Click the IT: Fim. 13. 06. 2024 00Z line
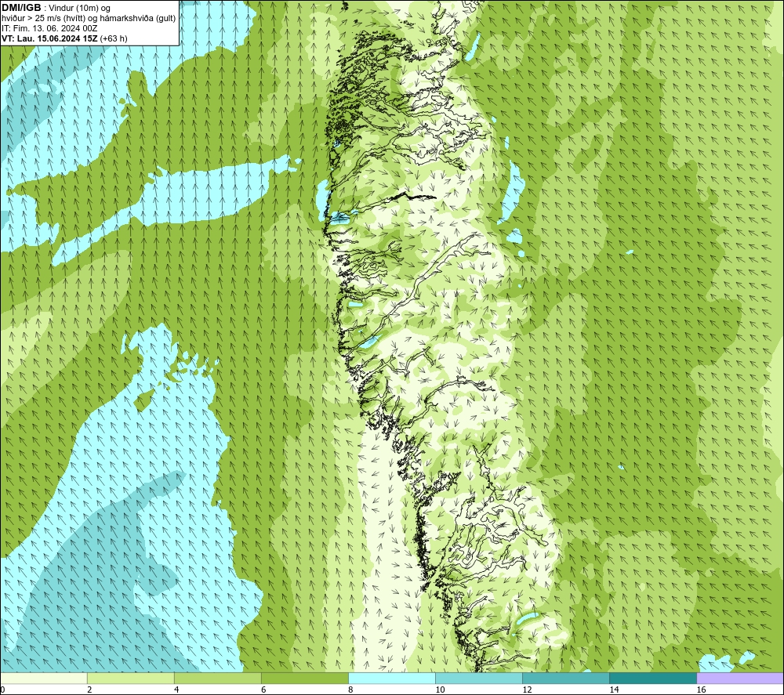 click(x=49, y=28)
